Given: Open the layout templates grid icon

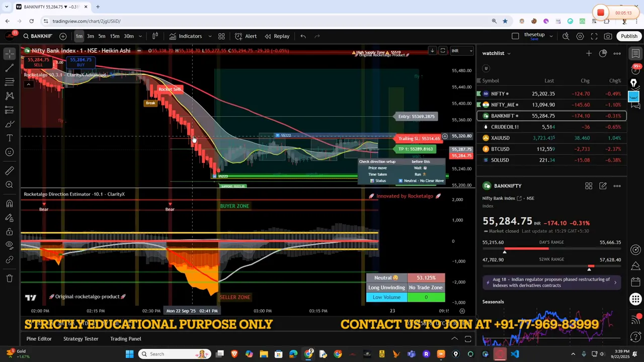Looking at the screenshot, I should click(x=221, y=36).
